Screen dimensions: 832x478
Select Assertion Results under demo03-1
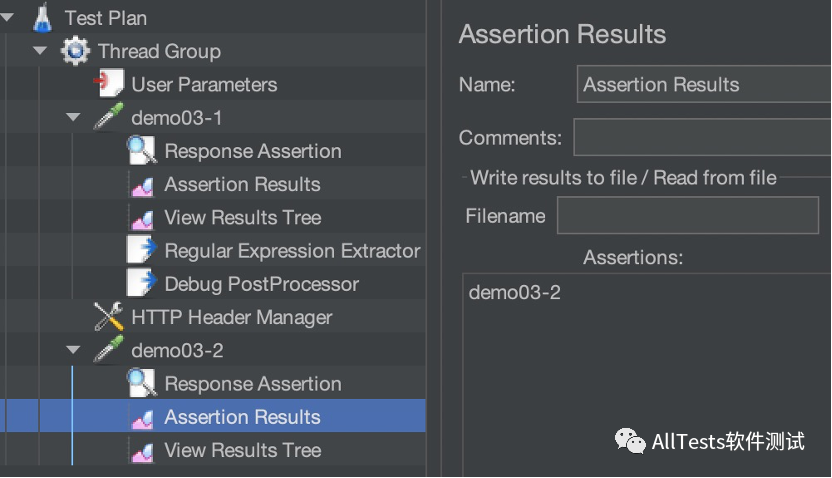tap(242, 184)
